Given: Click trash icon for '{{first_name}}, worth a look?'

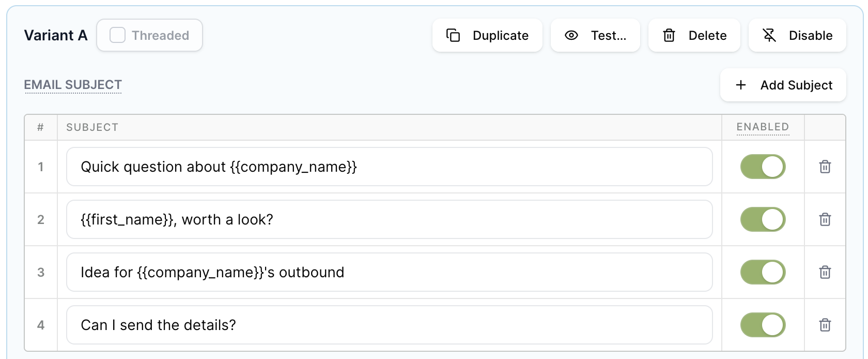Looking at the screenshot, I should (x=825, y=219).
